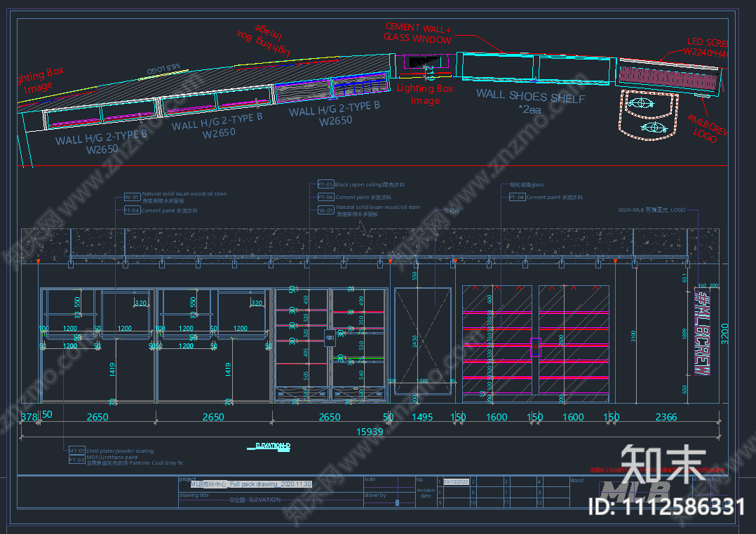The height and width of the screenshot is (534, 756).
Task: Select the 'WALL SHOES SHELF *2ea' label
Action: pyautogui.click(x=530, y=102)
